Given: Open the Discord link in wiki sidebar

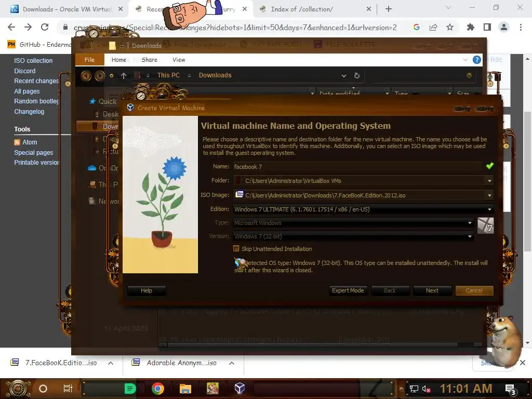Looking at the screenshot, I should [25, 71].
